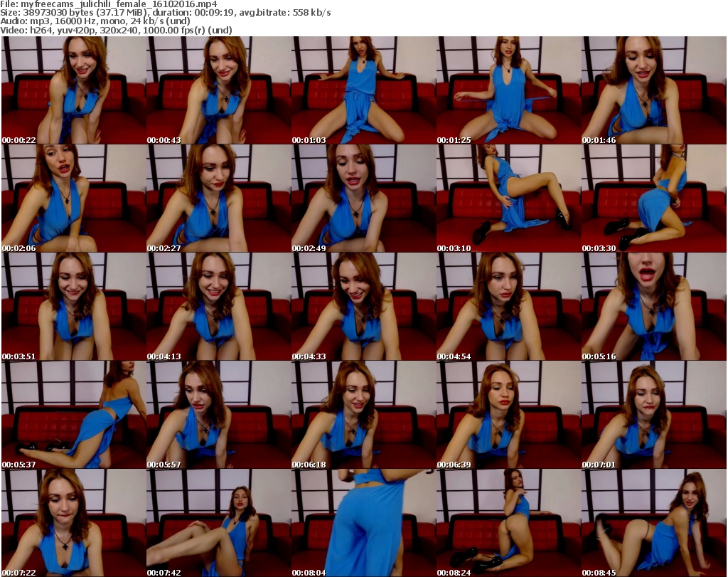Pick the thumbnail marked 00:02:49
This screenshot has height=577, width=728.
[363, 198]
